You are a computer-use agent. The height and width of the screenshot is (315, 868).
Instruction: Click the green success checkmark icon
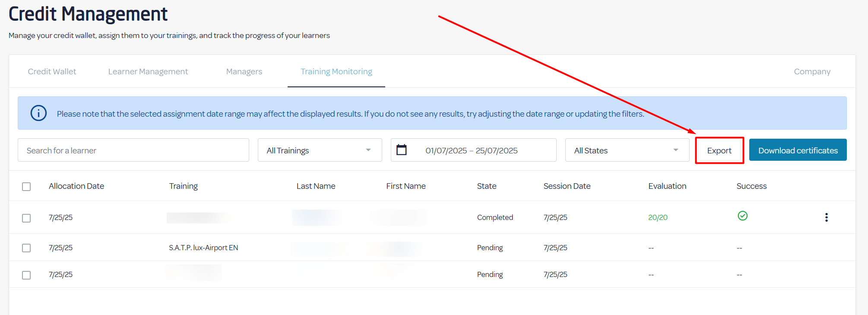tap(742, 216)
